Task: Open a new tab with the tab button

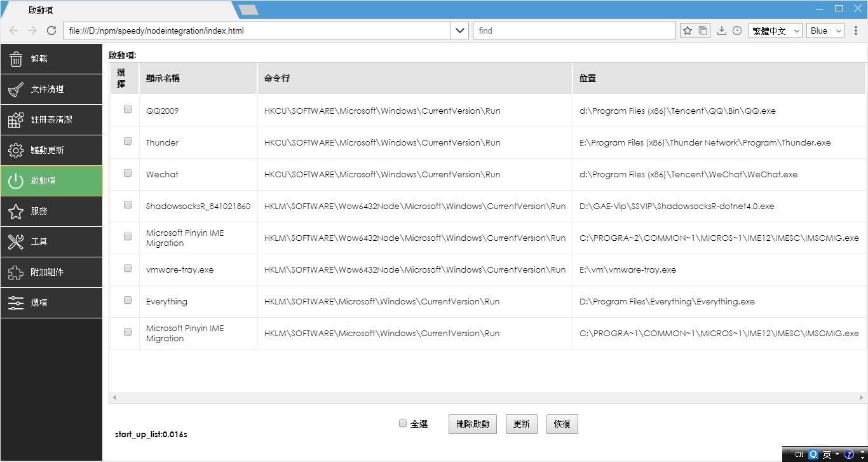Action: (248, 10)
